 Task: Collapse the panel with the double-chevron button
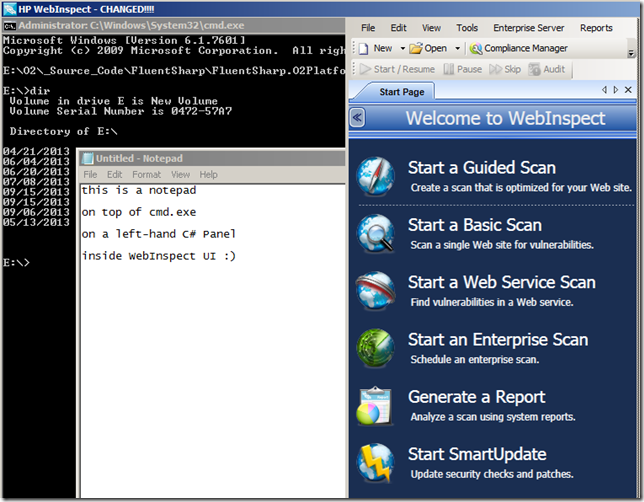click(x=358, y=118)
